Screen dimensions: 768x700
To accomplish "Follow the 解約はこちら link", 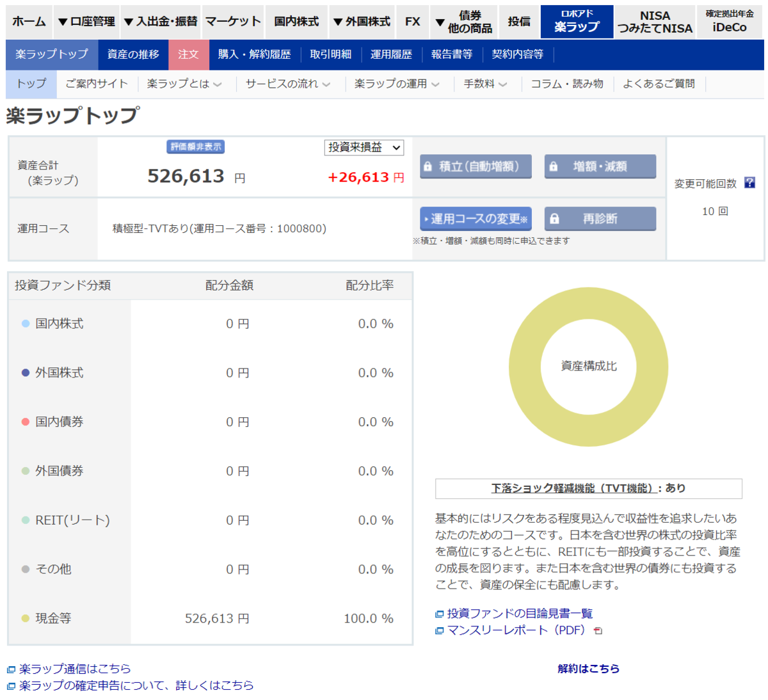I will [x=588, y=669].
